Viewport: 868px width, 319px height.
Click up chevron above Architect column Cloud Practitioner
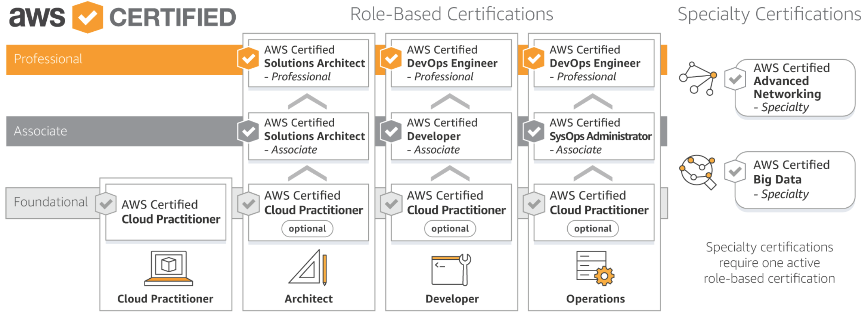[x=307, y=173]
